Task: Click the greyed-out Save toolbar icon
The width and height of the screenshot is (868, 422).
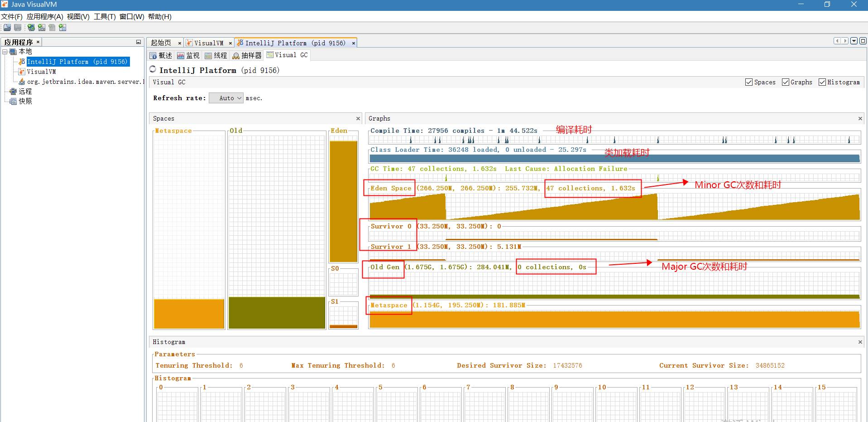Action: [x=18, y=28]
